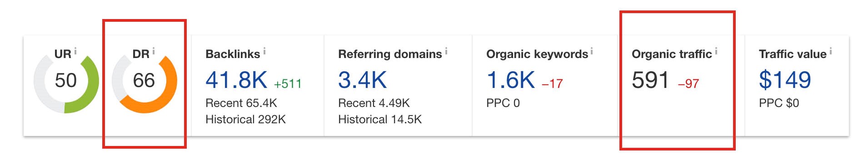This screenshot has height=165, width=868.
Task: Open the 3.4K referring domains link
Action: [x=362, y=80]
